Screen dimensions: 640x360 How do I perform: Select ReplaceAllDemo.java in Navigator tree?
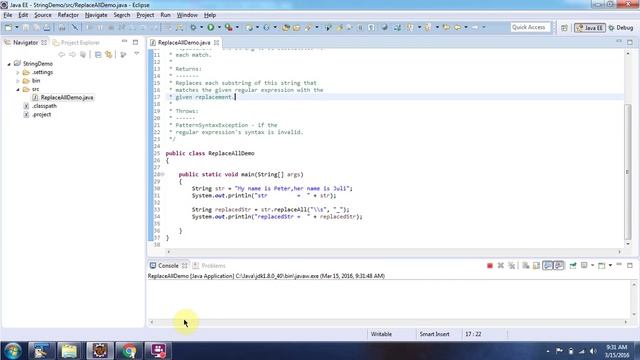coord(63,98)
